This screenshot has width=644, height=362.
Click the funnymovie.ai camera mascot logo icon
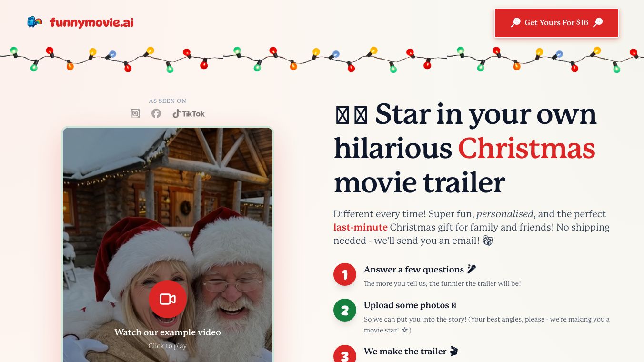pos(35,22)
